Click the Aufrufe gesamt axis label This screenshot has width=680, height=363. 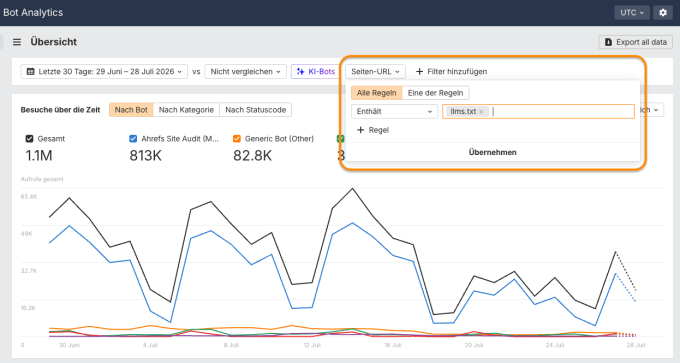click(42, 179)
